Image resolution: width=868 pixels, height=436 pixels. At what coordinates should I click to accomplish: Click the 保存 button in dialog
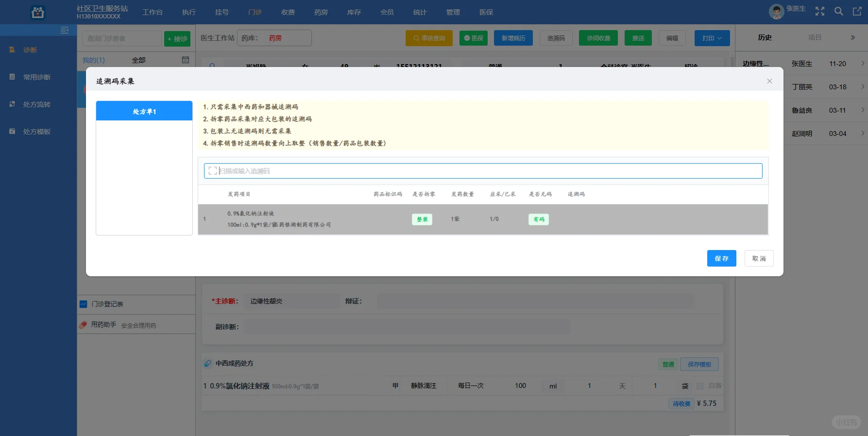[721, 258]
